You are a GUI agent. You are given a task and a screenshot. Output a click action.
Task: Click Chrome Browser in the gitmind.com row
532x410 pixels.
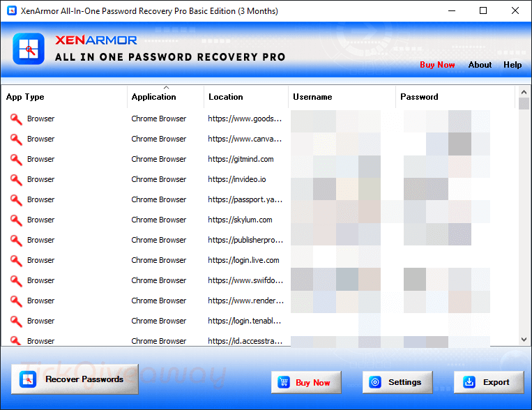click(x=158, y=159)
